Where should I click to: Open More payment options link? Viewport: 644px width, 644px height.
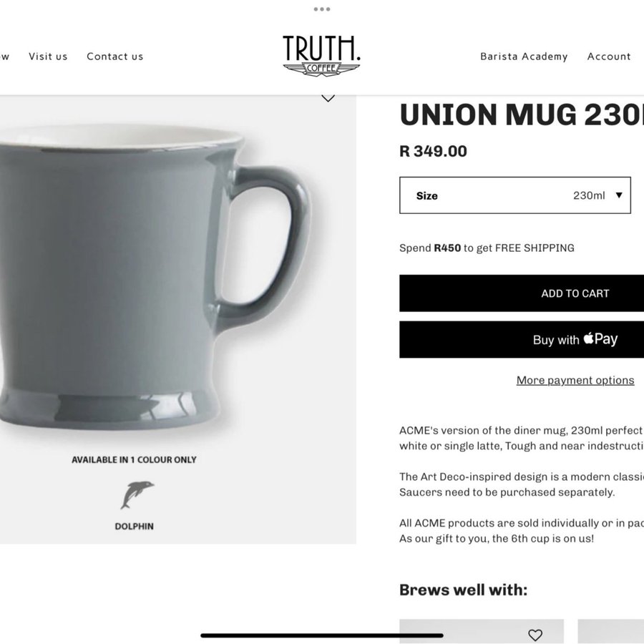click(x=575, y=381)
